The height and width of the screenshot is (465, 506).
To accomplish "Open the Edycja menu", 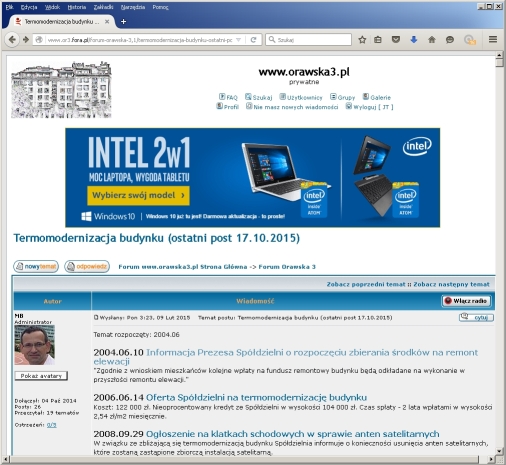I will (29, 7).
